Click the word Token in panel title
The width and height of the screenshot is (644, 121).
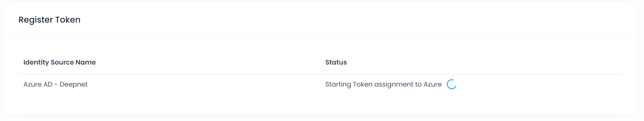coord(68,20)
